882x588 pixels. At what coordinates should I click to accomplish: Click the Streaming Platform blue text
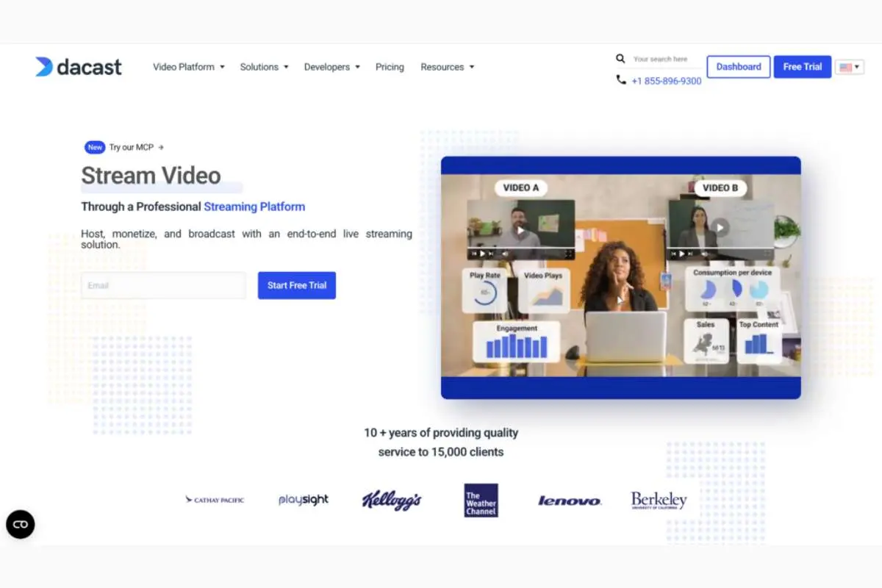(x=254, y=207)
